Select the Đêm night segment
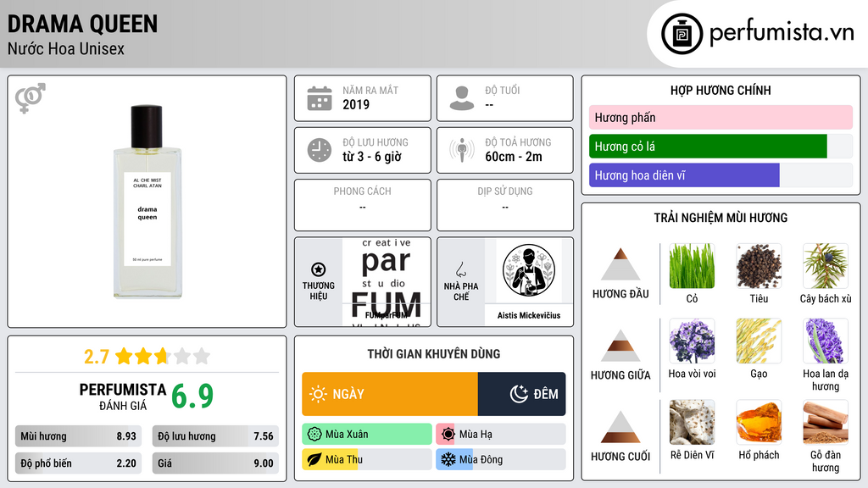868x488 pixels. coord(521,394)
